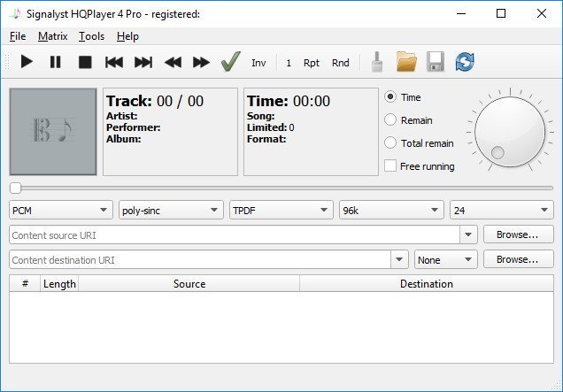Stop playback with the square icon
The width and height of the screenshot is (563, 392).
[85, 62]
